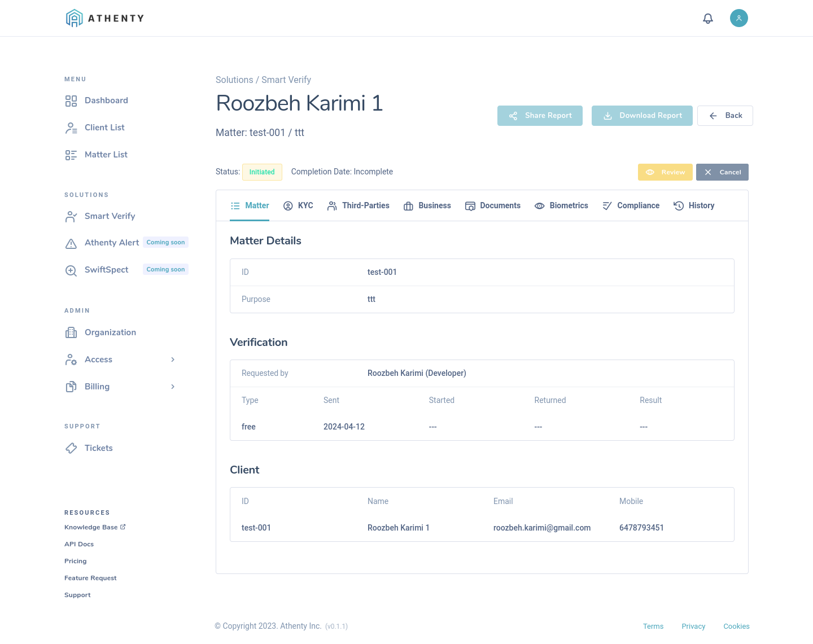Click the Access user-gear icon
This screenshot has width=813, height=644.
pos(71,360)
